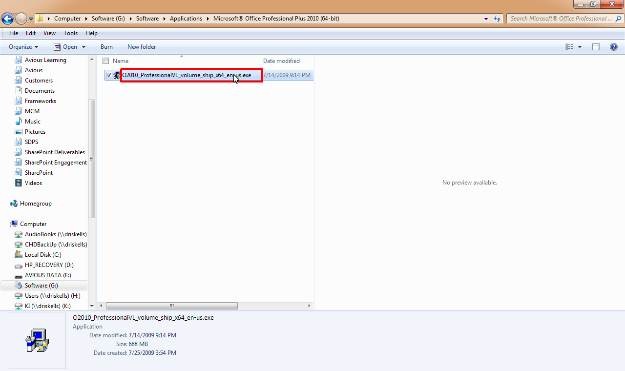The height and width of the screenshot is (371, 625).
Task: Expand the breadcrumb arrow after Computer
Action: (86, 19)
